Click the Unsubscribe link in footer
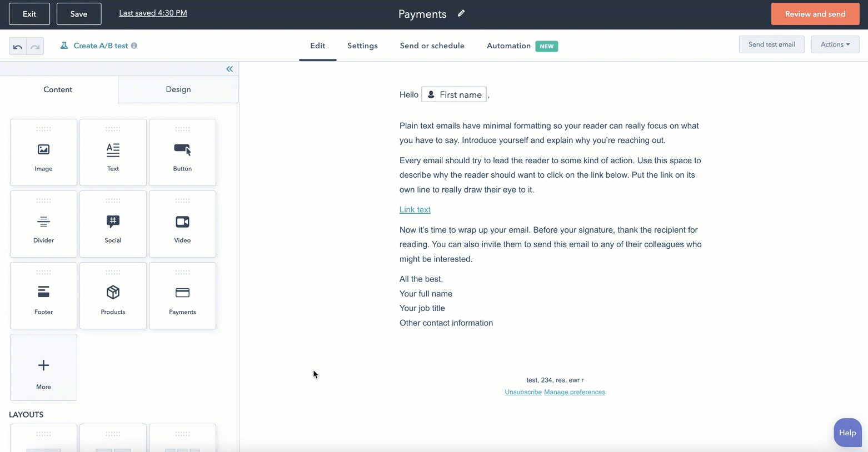Screen dimensions: 868x452 pos(523,392)
